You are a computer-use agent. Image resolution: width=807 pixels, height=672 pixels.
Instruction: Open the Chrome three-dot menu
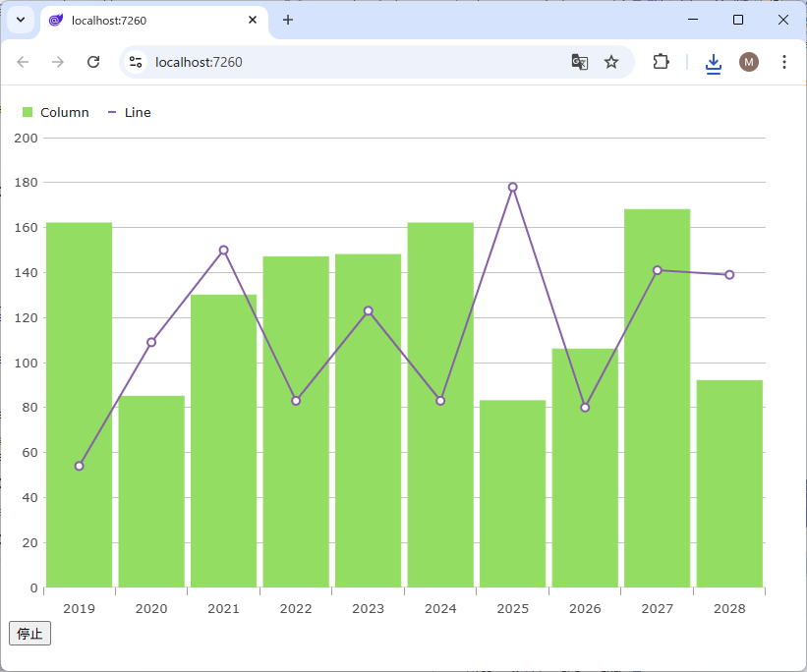[x=784, y=62]
